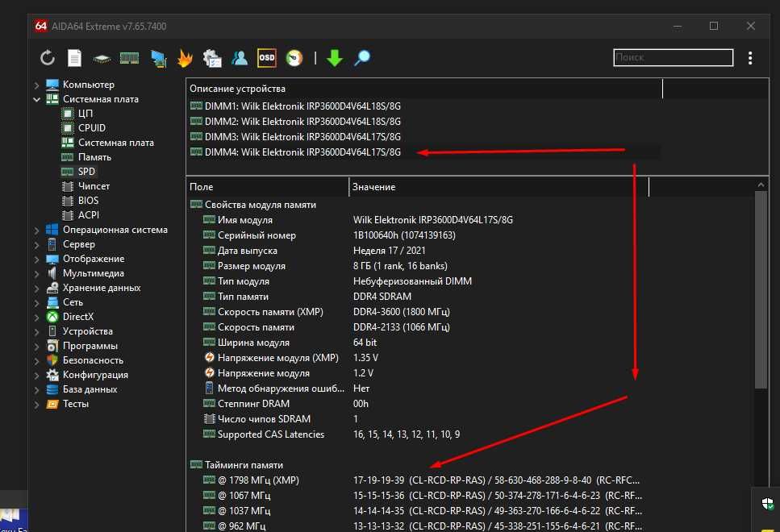Click the user account toolbar icon
The width and height of the screenshot is (780, 532).
coord(240,58)
